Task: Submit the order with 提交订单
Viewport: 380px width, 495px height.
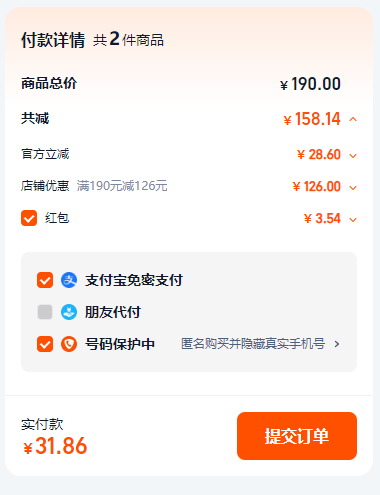Action: point(297,436)
